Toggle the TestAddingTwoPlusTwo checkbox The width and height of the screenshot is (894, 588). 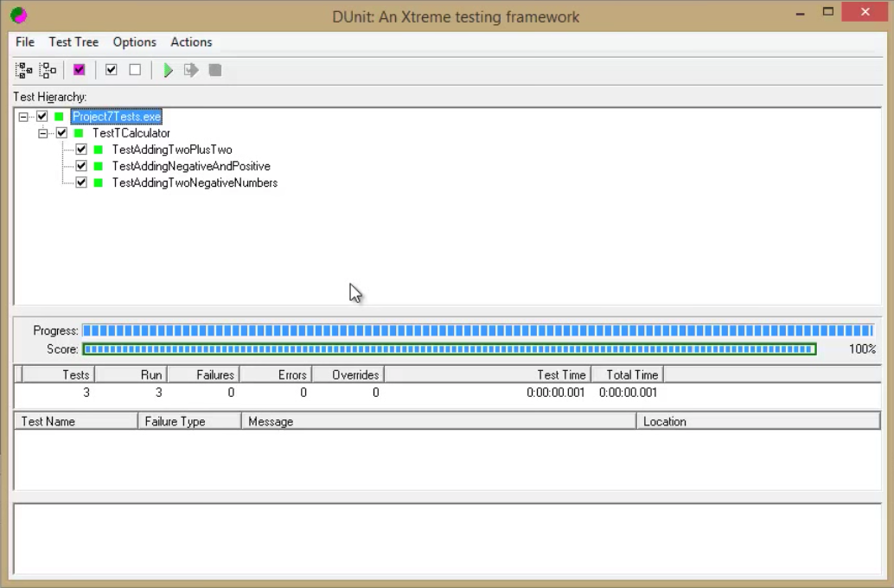tap(81, 150)
